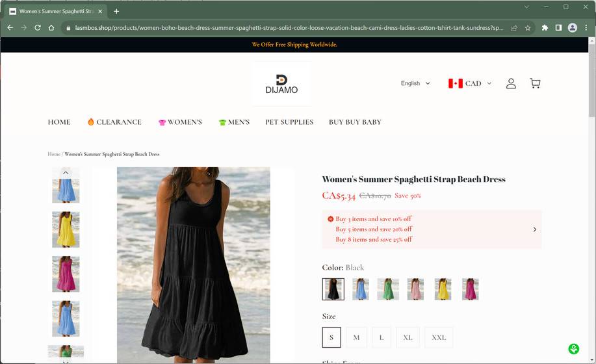Screen dimensions: 596x364
Task: View the magenta dress gallery thumbnail
Action: click(x=66, y=274)
